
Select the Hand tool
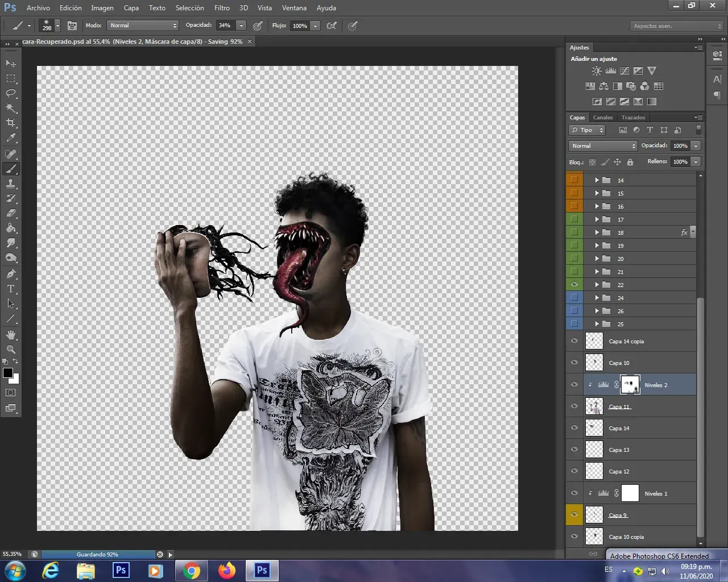(x=11, y=335)
